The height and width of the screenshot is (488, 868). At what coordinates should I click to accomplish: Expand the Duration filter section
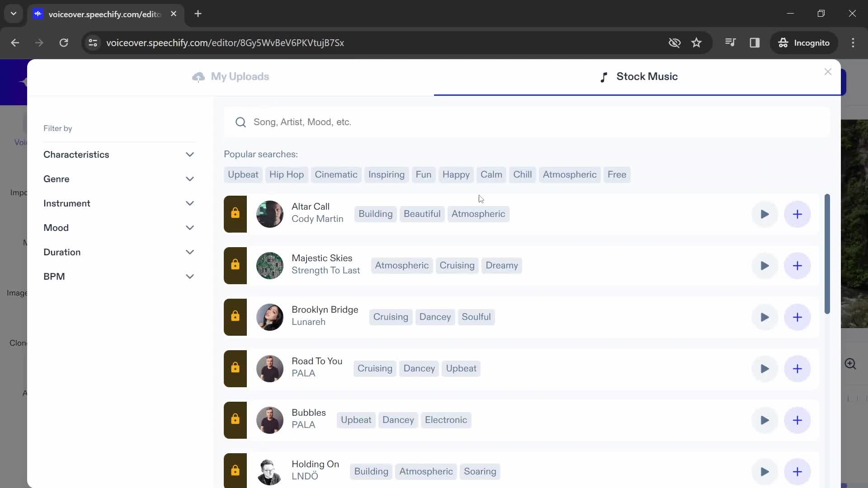click(x=118, y=251)
